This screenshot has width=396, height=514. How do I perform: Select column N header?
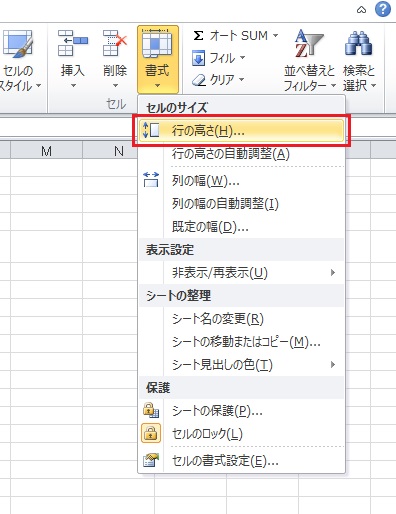[x=110, y=151]
